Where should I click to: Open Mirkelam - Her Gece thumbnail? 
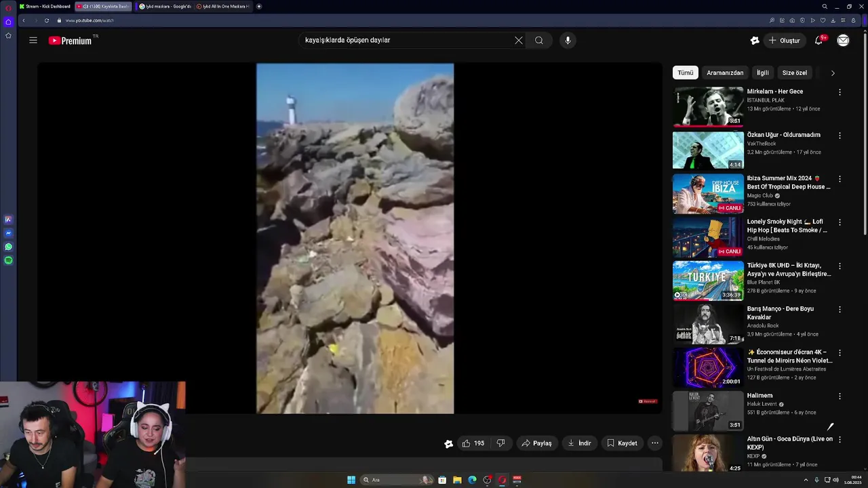click(x=708, y=106)
